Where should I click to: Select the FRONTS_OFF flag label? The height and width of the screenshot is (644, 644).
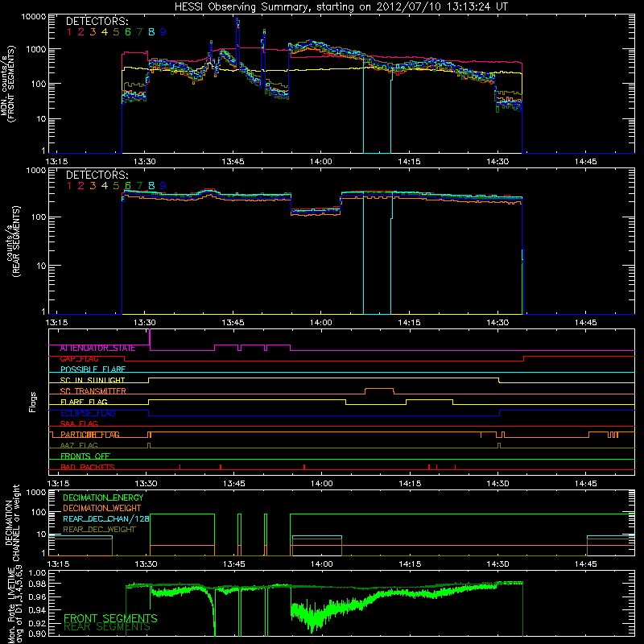tap(85, 456)
